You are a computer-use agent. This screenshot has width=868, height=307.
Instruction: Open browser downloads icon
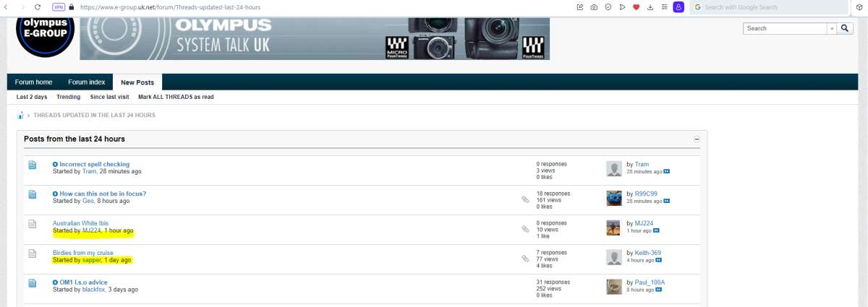tap(650, 7)
